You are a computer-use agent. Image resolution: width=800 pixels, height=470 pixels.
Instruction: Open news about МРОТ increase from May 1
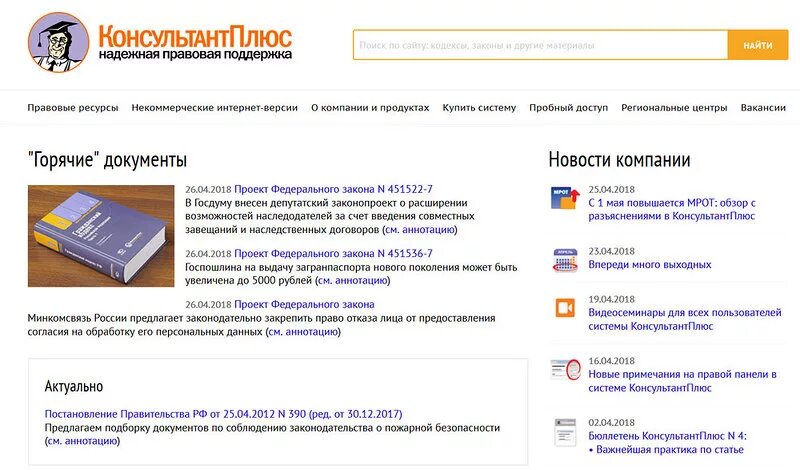point(672,209)
